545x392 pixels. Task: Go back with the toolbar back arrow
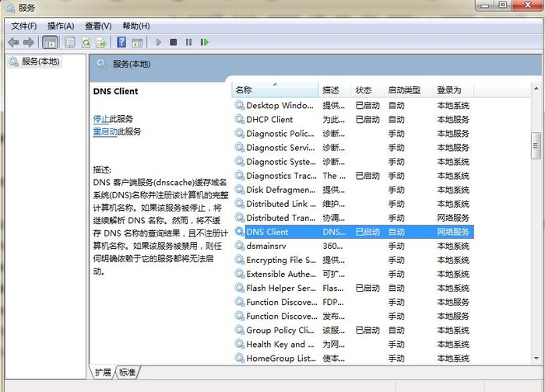[13, 42]
